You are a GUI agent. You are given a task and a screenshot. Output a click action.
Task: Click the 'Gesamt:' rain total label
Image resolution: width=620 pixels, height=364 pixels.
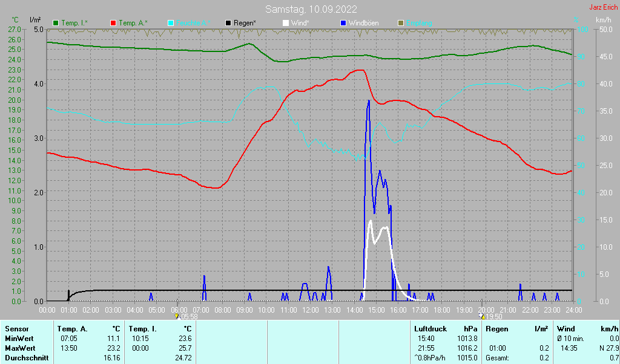click(x=498, y=358)
